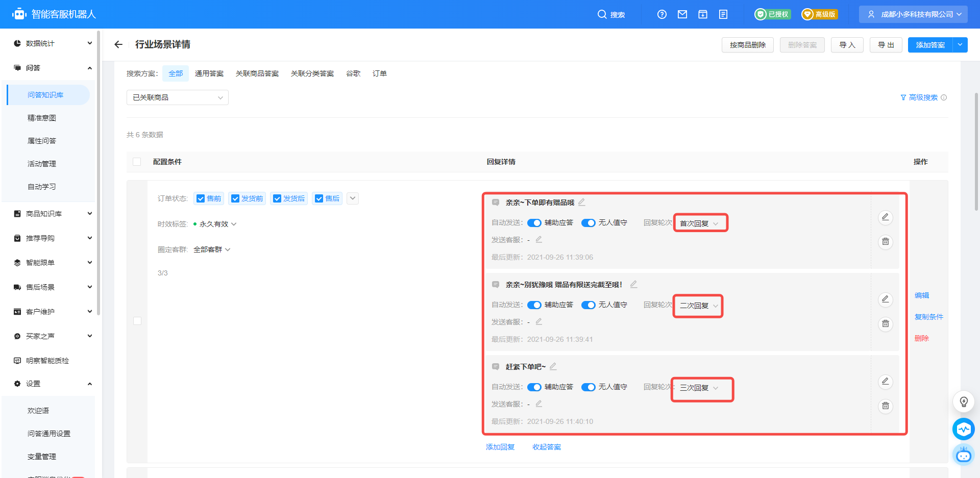Open the blue monitor floating button
The height and width of the screenshot is (478, 980).
(x=964, y=429)
